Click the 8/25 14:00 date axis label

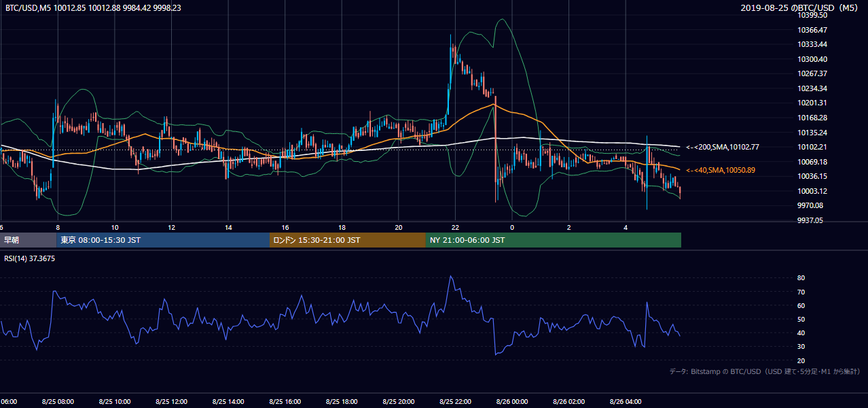(228, 402)
